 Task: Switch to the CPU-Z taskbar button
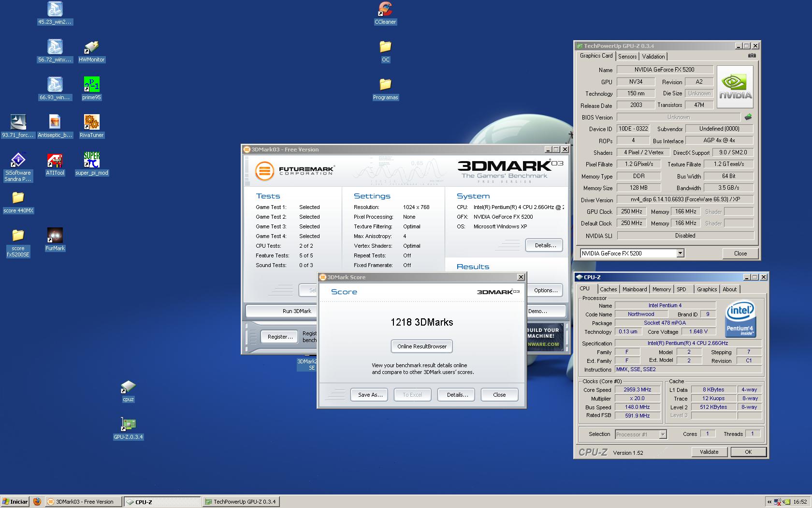(161, 502)
